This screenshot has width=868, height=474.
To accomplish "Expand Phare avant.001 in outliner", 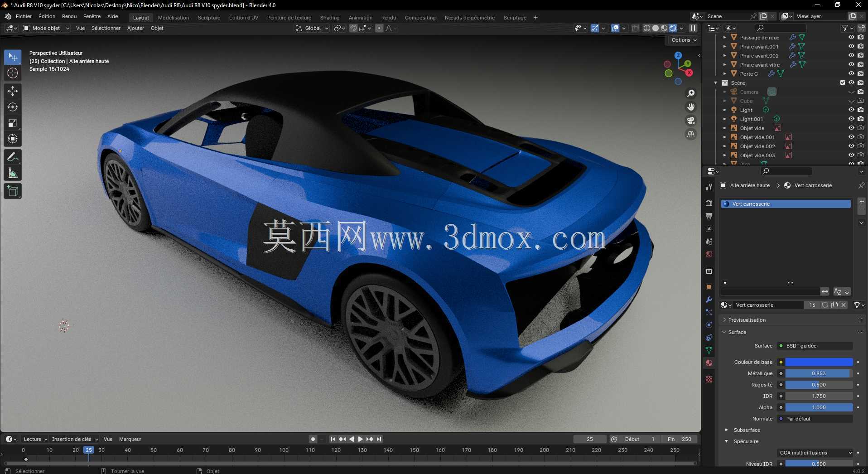I will pos(725,46).
